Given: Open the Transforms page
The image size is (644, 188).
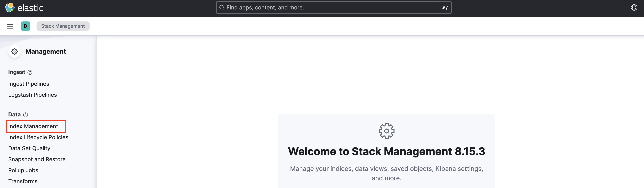Looking at the screenshot, I should point(23,181).
